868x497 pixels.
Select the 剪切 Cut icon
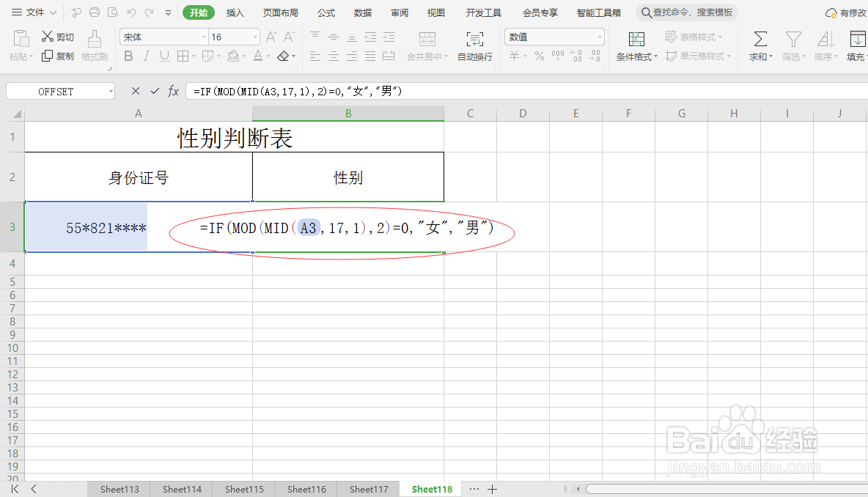coord(56,37)
